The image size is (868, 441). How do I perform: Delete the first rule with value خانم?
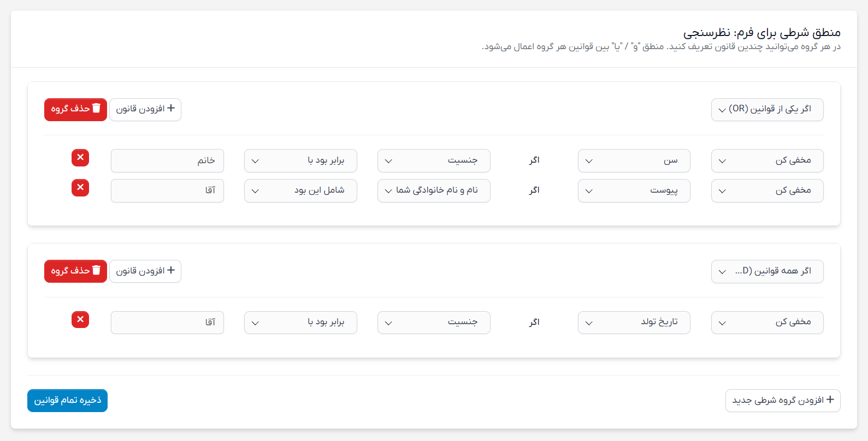[x=80, y=158]
